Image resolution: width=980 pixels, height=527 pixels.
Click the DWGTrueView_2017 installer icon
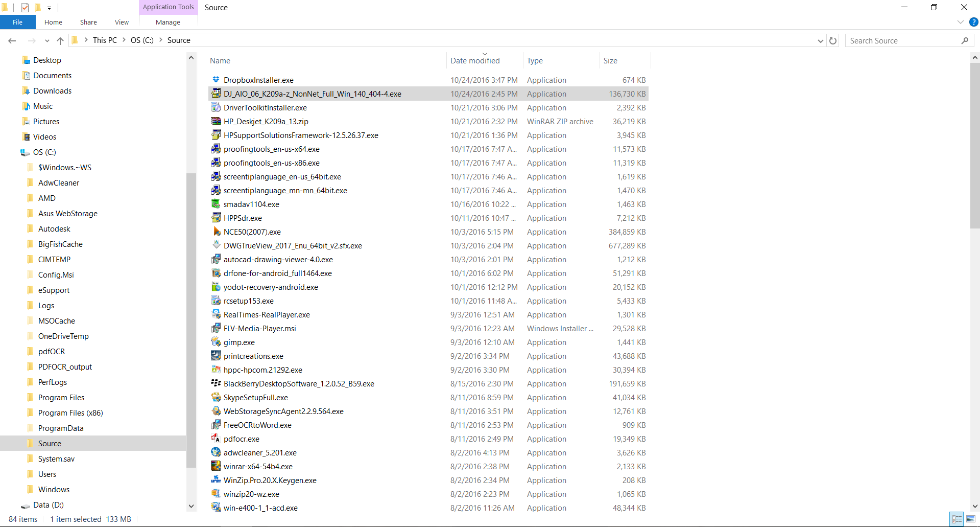point(216,245)
